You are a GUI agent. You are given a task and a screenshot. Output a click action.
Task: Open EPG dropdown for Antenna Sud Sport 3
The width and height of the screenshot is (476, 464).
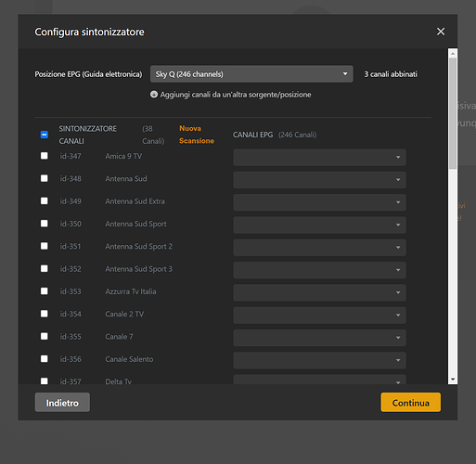point(319,270)
